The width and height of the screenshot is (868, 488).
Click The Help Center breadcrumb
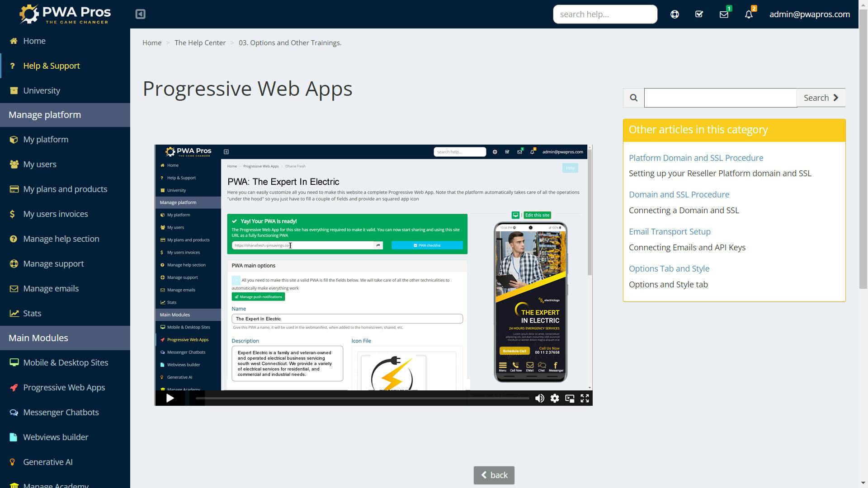pyautogui.click(x=200, y=42)
